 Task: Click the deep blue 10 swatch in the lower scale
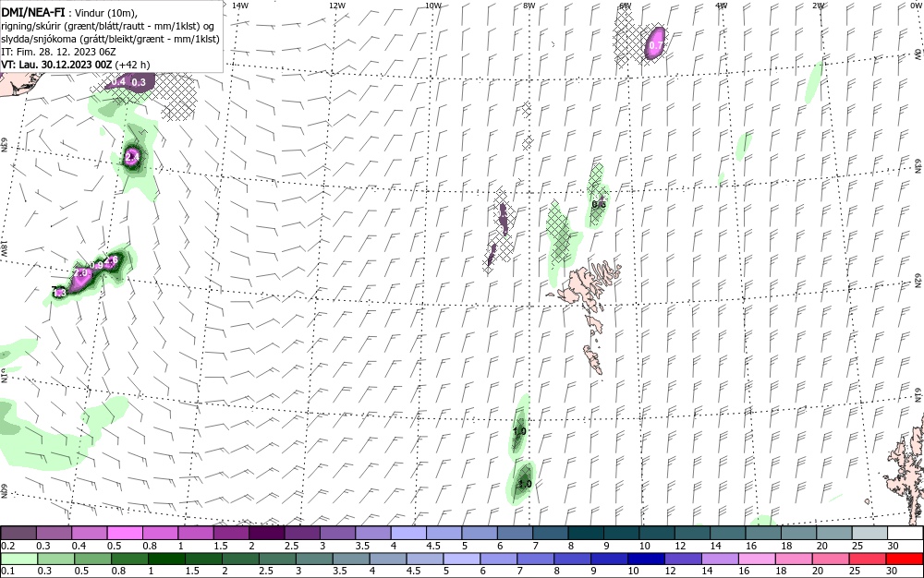click(647, 558)
